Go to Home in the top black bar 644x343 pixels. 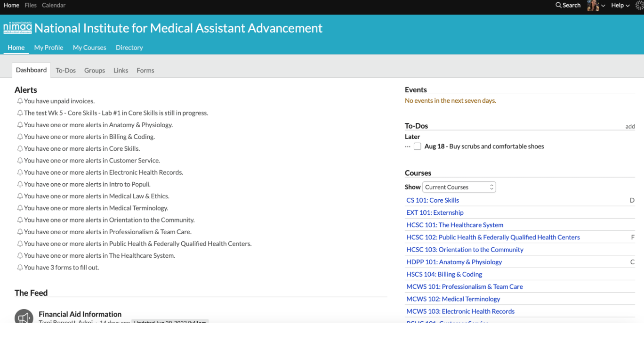pyautogui.click(x=11, y=5)
